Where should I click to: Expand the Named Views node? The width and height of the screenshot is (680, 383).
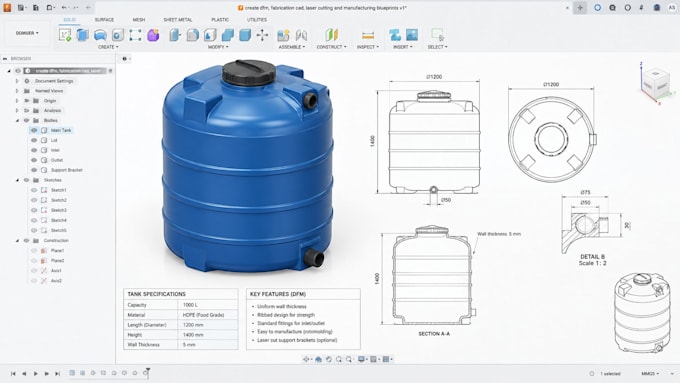tap(17, 91)
